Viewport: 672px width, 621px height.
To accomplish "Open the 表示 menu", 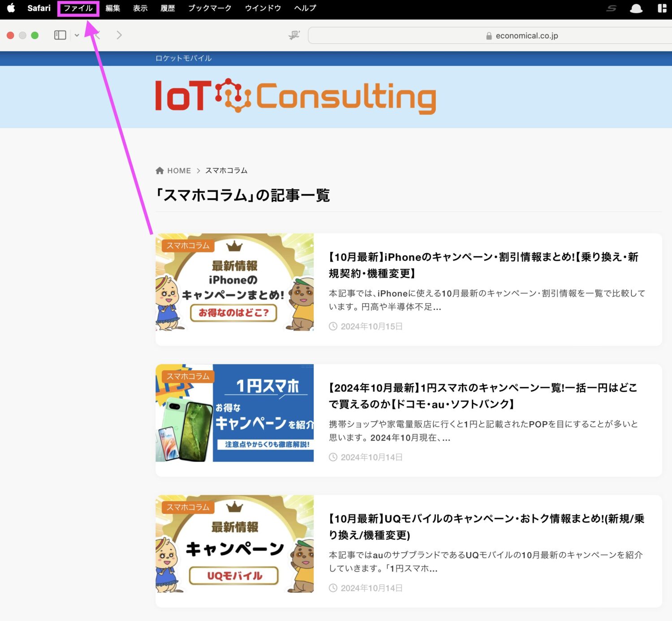I will pyautogui.click(x=140, y=8).
